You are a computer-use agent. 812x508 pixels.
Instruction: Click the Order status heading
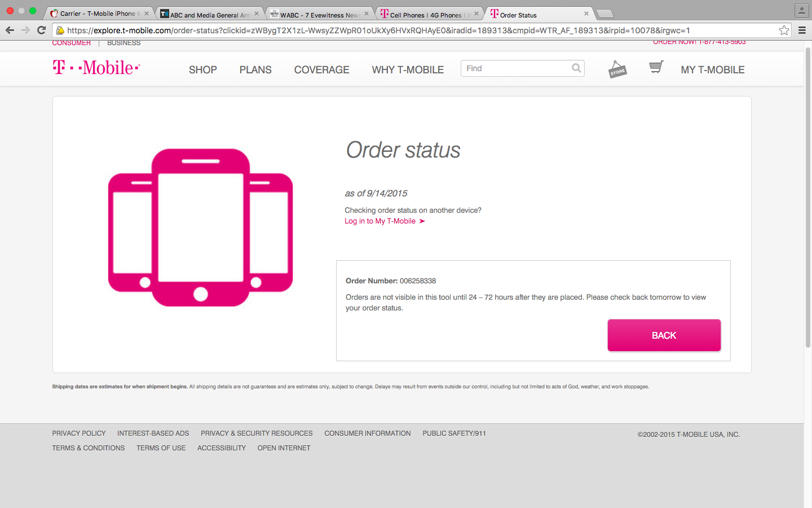[403, 150]
